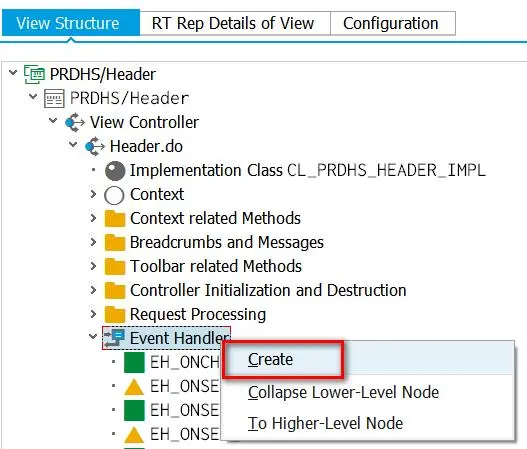Click the green square icon beside EH_ONCH
This screenshot has height=449, width=527.
coord(134,362)
